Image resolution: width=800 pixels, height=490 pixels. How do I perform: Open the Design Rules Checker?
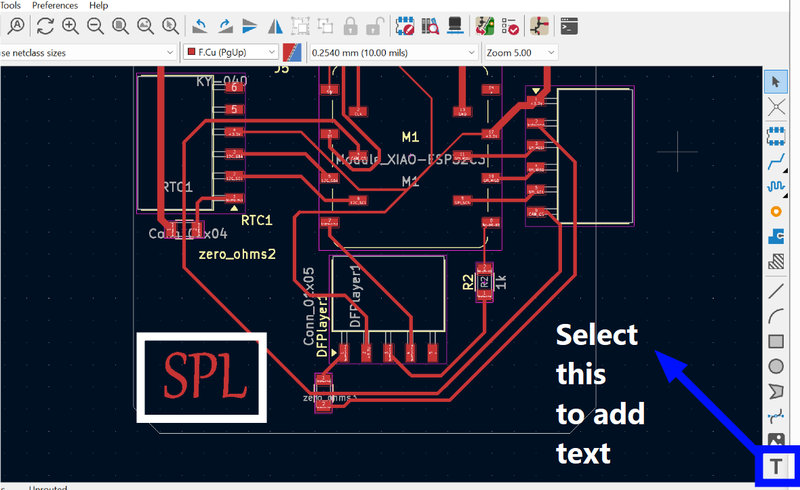coord(510,26)
